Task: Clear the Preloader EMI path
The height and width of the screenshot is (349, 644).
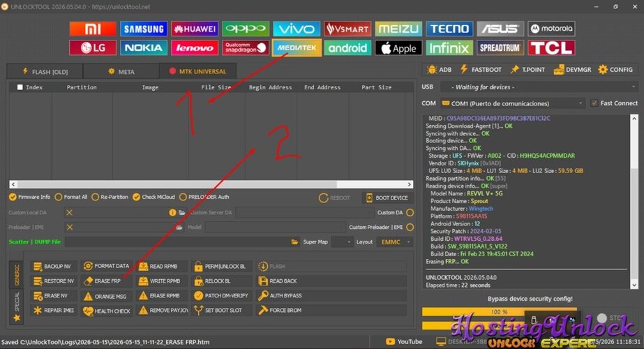Action: point(70,227)
